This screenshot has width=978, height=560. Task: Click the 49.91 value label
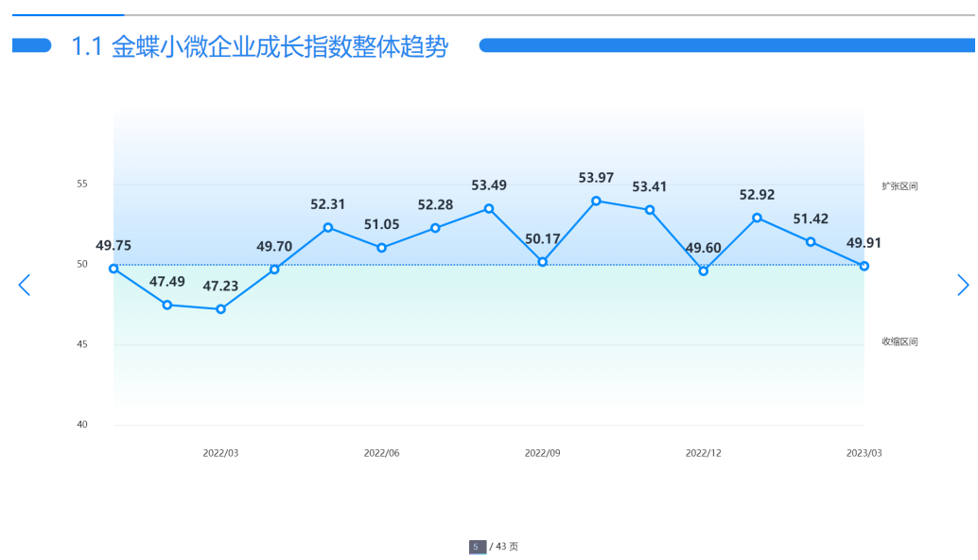[x=864, y=243]
